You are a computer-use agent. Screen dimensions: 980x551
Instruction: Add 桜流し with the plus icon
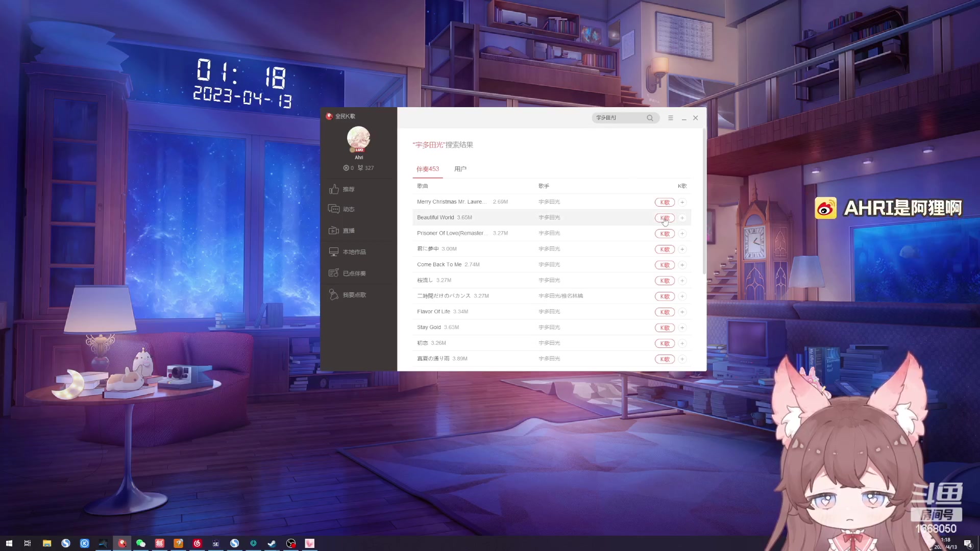682,281
